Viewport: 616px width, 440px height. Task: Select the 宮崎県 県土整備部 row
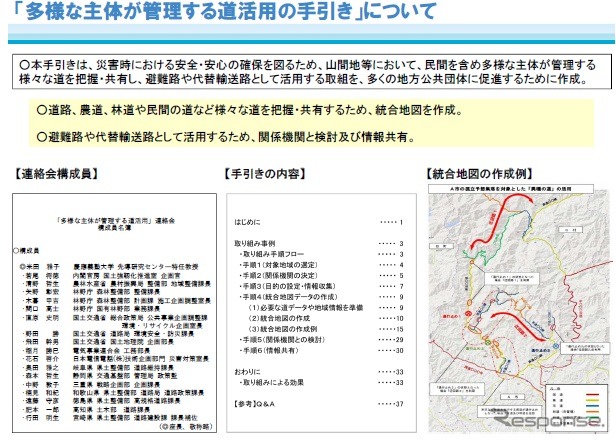click(109, 418)
